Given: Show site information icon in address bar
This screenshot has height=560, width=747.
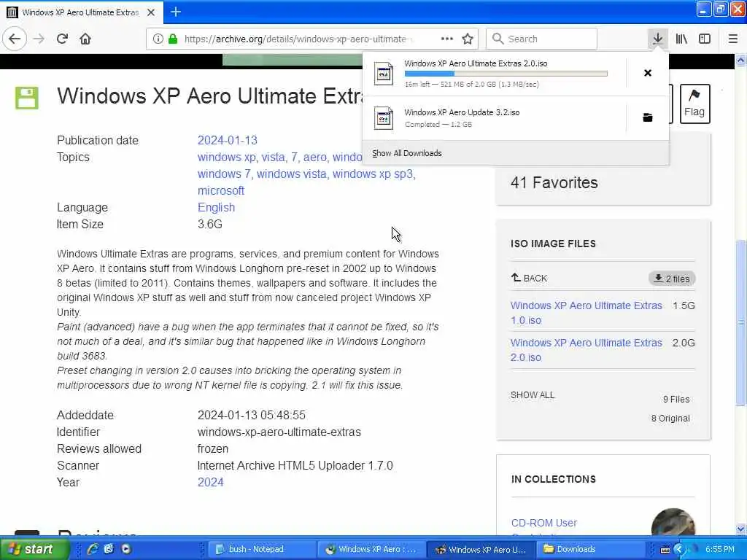Looking at the screenshot, I should point(158,39).
